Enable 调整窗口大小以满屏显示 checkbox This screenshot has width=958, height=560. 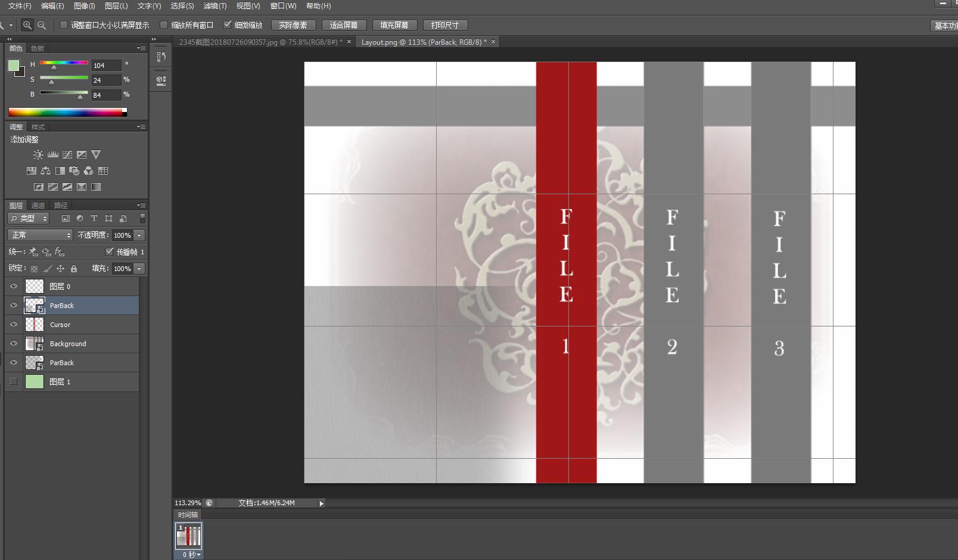(x=64, y=25)
